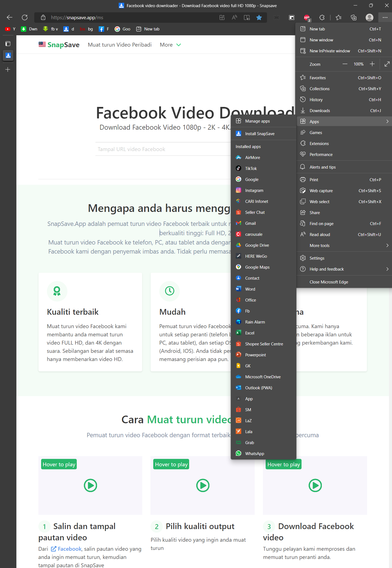Launch the Instagram installed app
Viewport: 392px width, 568px height.
click(x=264, y=191)
